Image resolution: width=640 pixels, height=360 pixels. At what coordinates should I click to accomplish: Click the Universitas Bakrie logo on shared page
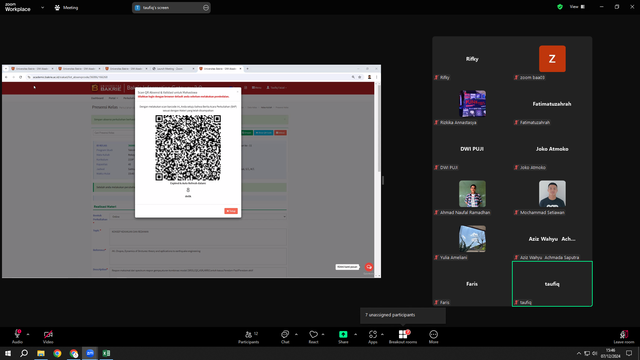pos(106,88)
